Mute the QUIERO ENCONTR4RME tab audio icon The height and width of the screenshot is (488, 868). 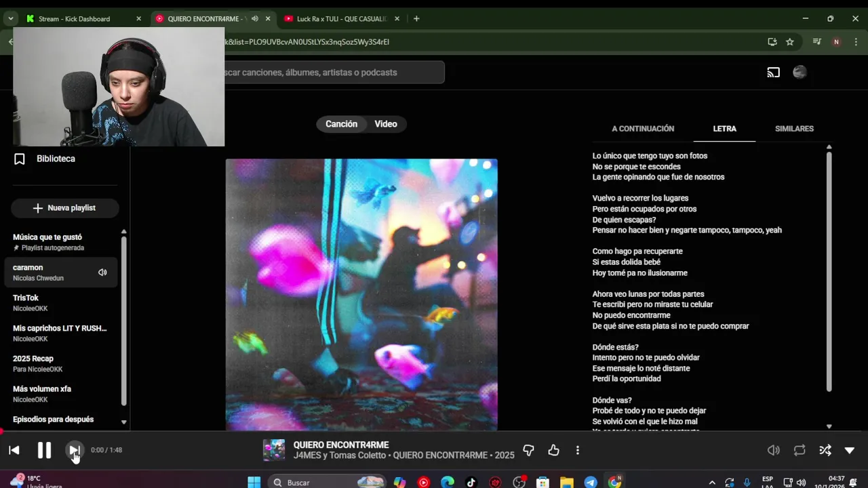[254, 19]
